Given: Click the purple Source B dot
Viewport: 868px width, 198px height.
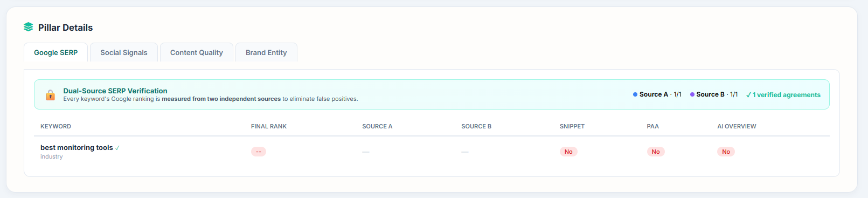Looking at the screenshot, I should (692, 94).
